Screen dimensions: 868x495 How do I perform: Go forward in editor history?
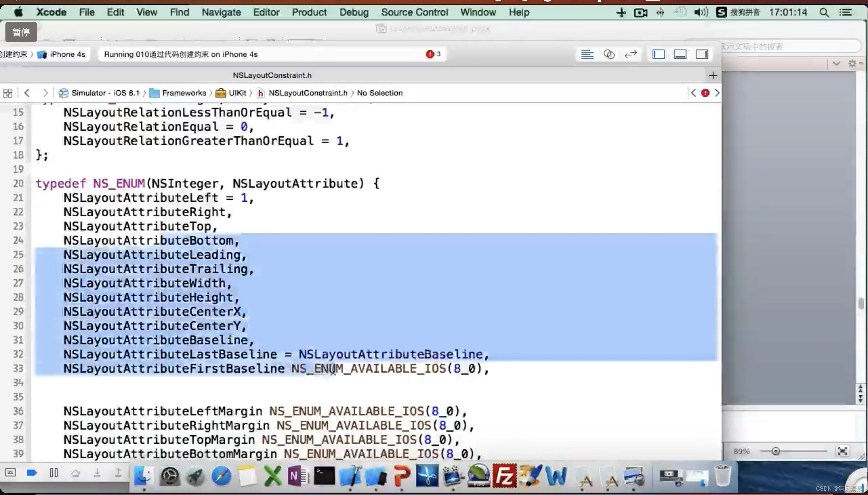pos(45,93)
